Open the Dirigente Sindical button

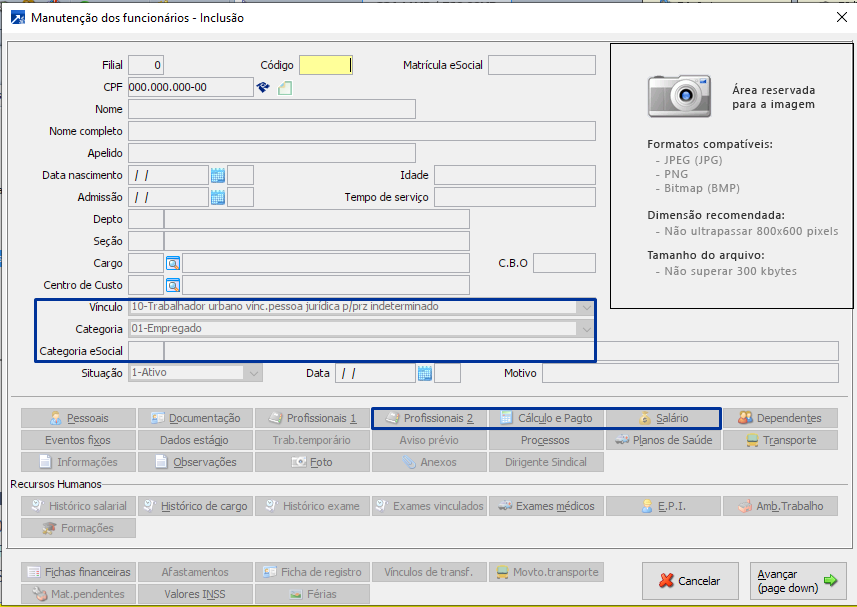point(546,462)
